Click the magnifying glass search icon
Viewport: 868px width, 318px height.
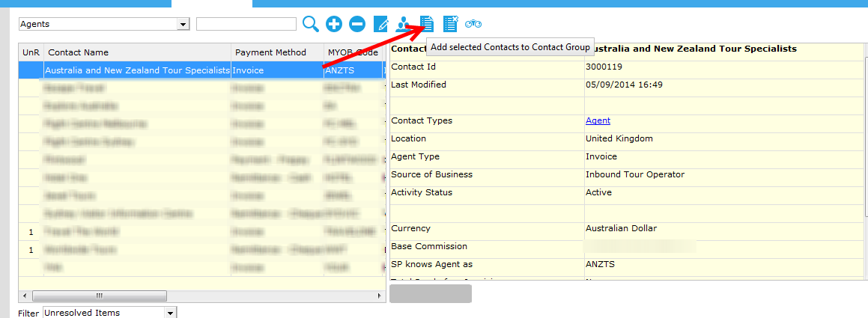pos(311,24)
